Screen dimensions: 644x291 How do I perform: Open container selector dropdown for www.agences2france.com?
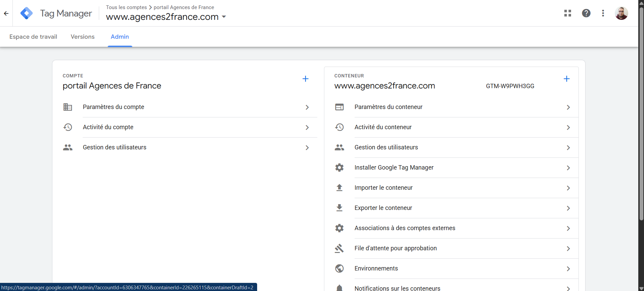pos(224,17)
